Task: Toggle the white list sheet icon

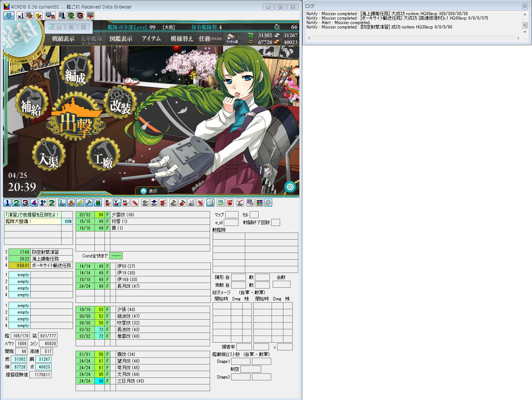Action: pos(210,203)
